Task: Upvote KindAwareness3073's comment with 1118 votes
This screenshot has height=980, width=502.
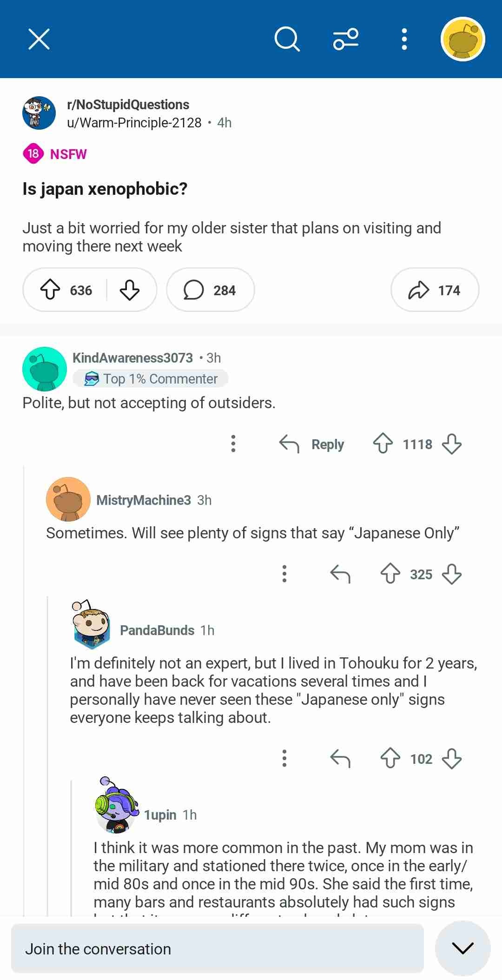Action: (x=383, y=444)
